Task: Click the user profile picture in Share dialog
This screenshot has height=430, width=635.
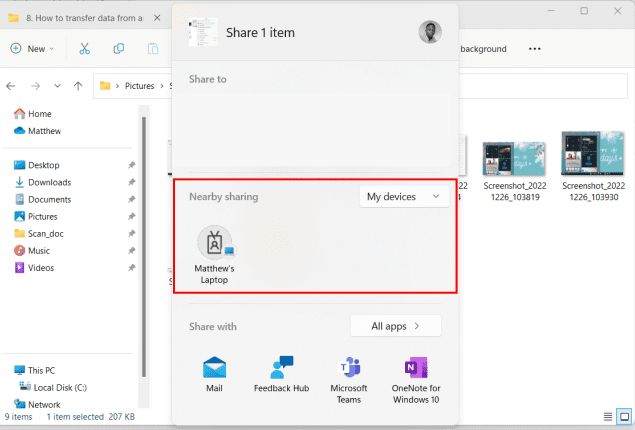Action: click(x=429, y=32)
